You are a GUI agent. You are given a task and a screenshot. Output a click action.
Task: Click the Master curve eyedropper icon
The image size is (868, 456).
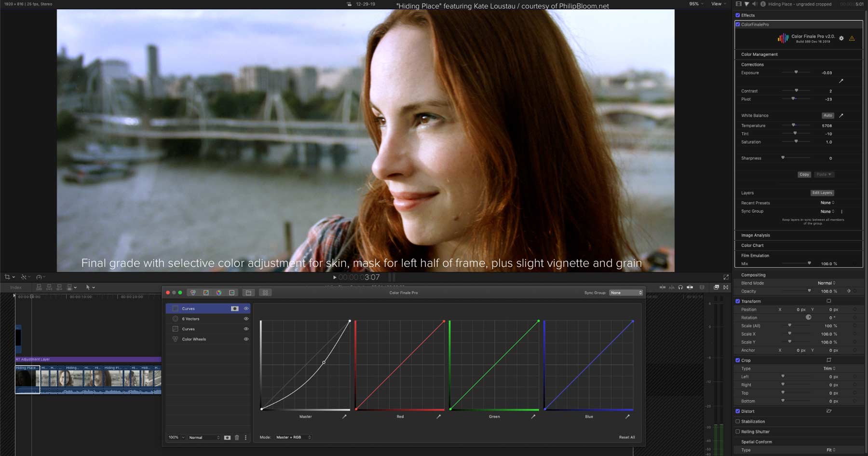344,416
